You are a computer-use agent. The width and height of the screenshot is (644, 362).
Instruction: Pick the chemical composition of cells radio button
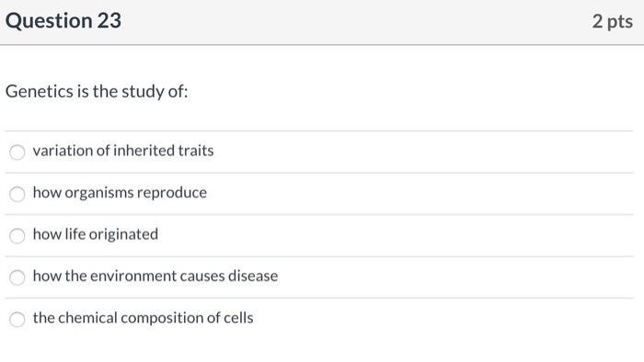pyautogui.click(x=17, y=320)
